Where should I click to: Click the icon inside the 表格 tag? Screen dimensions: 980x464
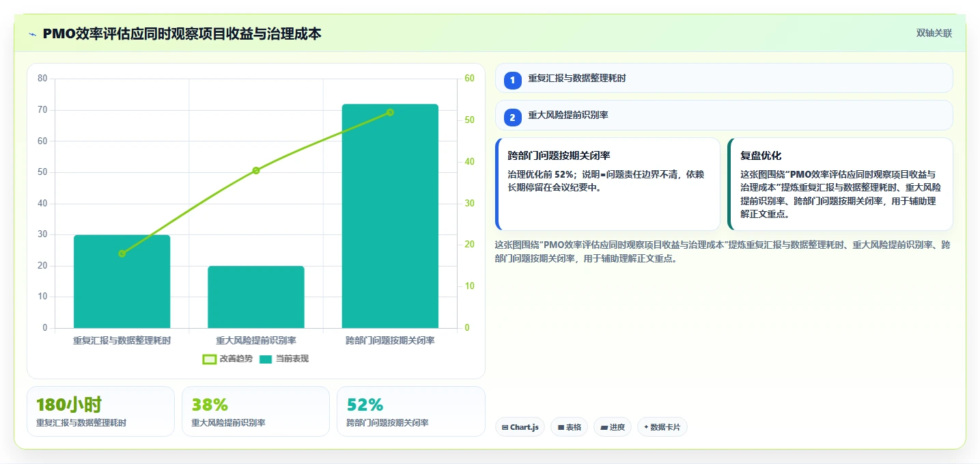[561, 427]
